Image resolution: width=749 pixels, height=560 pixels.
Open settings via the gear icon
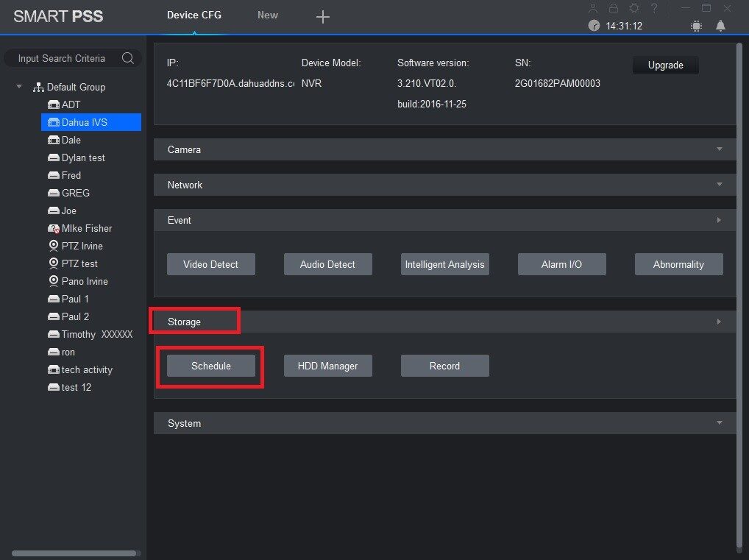coord(633,8)
